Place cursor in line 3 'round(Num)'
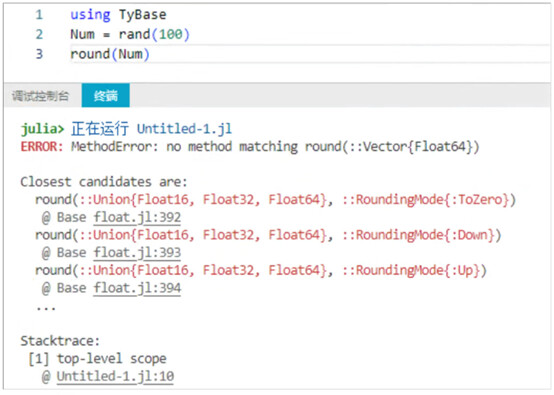Screen dimensions: 554x395 pos(110,54)
